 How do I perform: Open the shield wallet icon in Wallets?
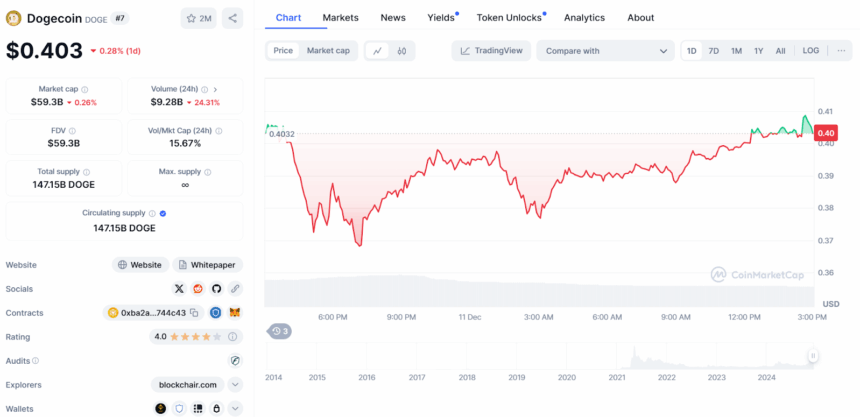point(179,409)
